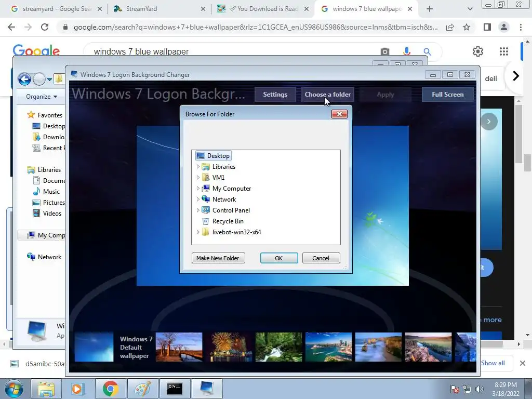Image resolution: width=532 pixels, height=399 pixels.
Task: Click Explorer's blue Back arrow button
Action: [x=24, y=79]
